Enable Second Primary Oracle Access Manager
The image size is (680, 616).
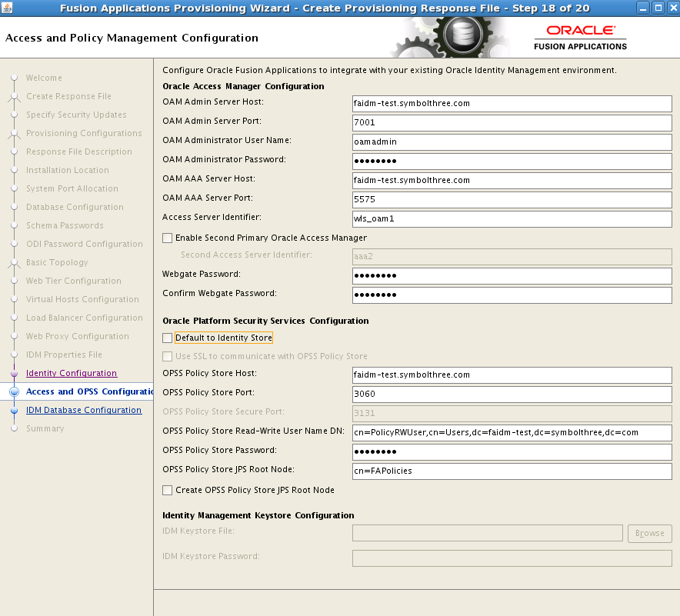click(x=168, y=238)
